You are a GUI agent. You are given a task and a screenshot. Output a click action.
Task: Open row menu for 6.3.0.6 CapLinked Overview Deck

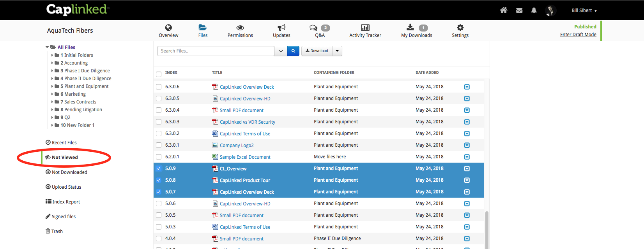point(467,87)
